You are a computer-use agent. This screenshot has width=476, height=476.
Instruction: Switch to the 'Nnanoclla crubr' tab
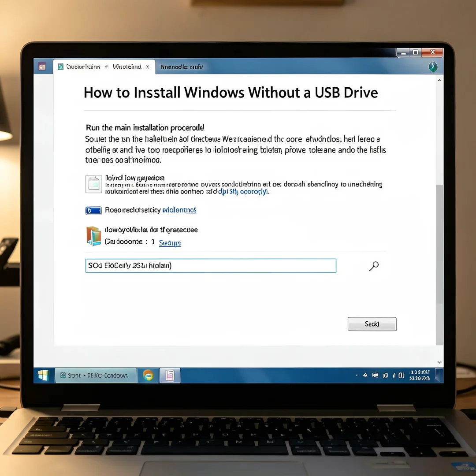[182, 67]
